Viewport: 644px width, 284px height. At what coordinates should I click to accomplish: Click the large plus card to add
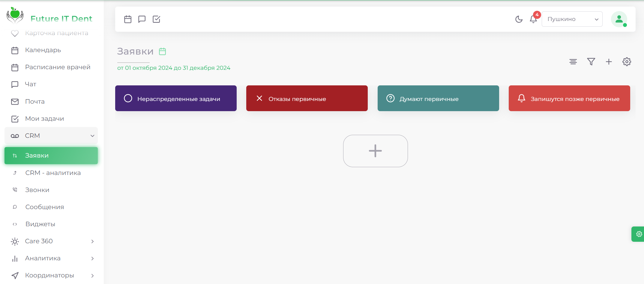click(376, 151)
